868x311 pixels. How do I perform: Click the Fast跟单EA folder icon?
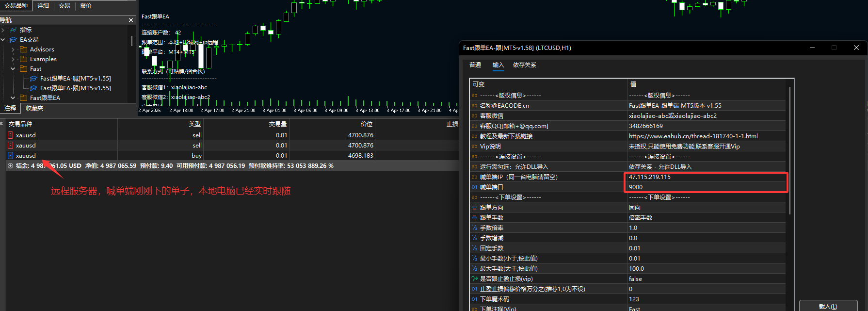point(23,98)
